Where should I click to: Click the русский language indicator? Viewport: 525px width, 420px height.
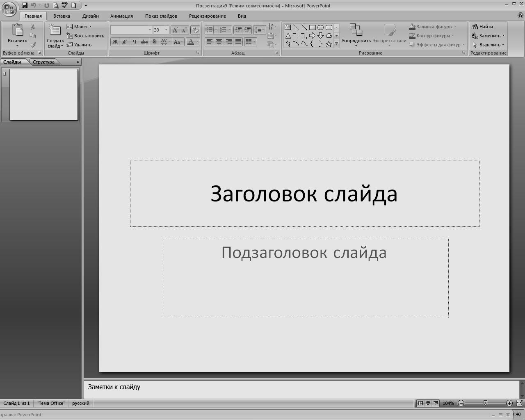point(81,403)
